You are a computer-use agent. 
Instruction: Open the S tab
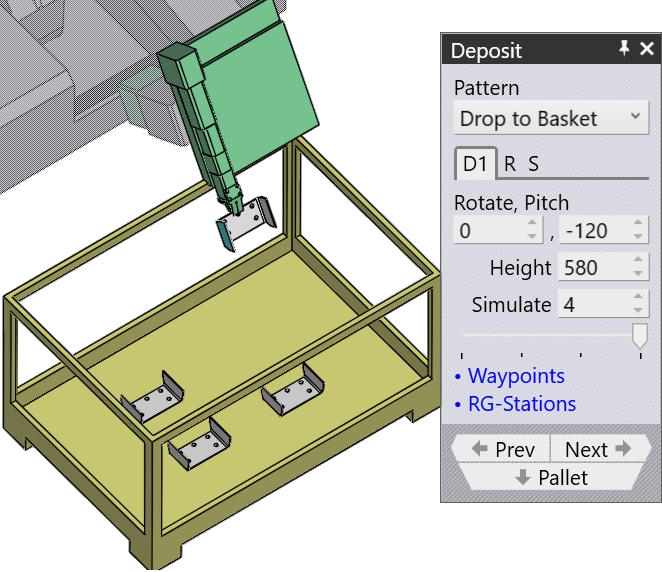534,164
